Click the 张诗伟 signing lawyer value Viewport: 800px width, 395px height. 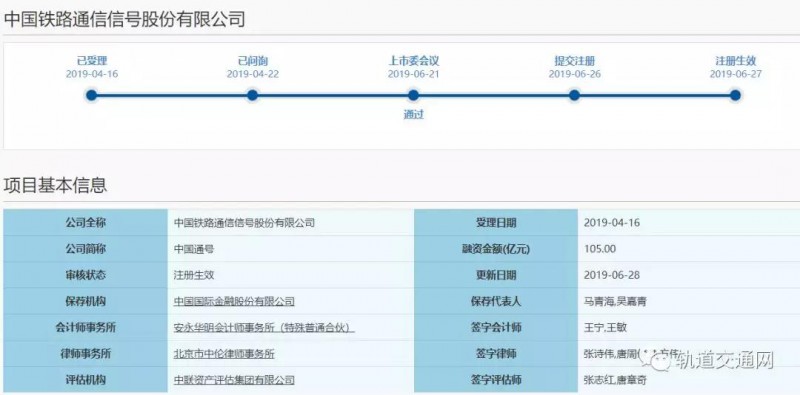pos(598,354)
